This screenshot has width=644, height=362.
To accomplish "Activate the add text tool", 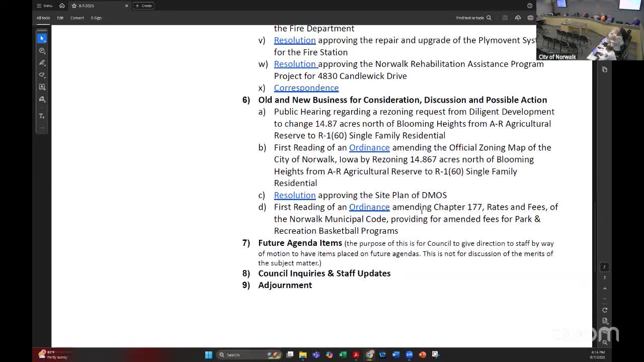I will [x=42, y=116].
